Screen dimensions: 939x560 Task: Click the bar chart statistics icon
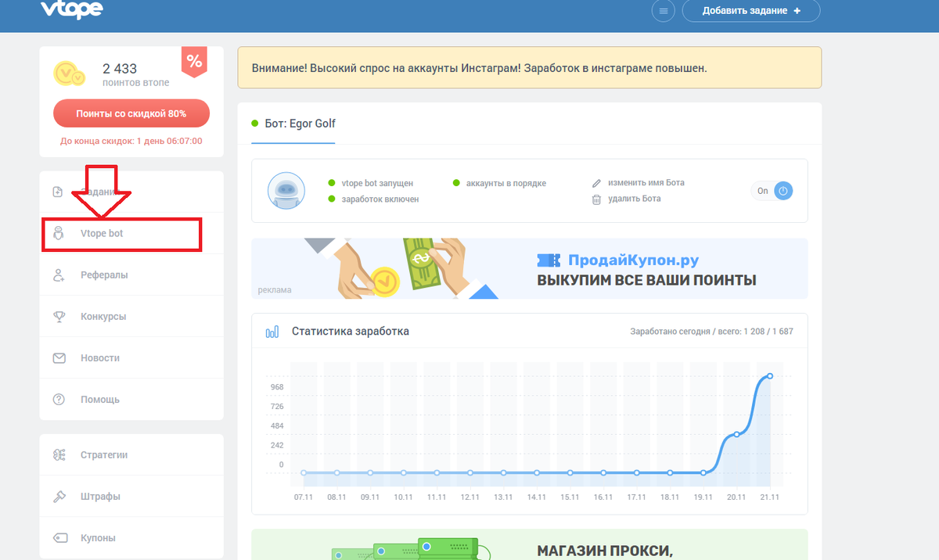click(x=272, y=332)
